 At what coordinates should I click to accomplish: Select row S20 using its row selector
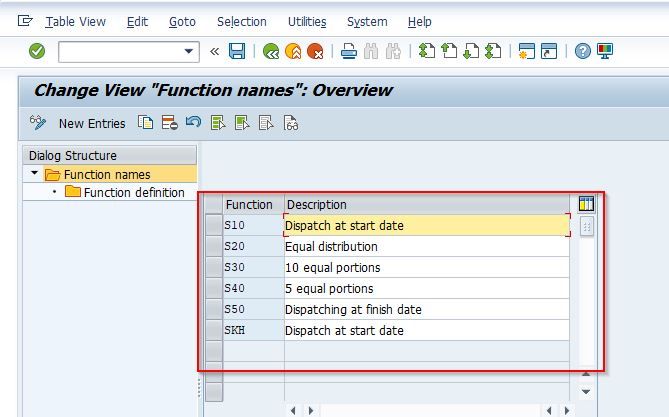pos(214,246)
